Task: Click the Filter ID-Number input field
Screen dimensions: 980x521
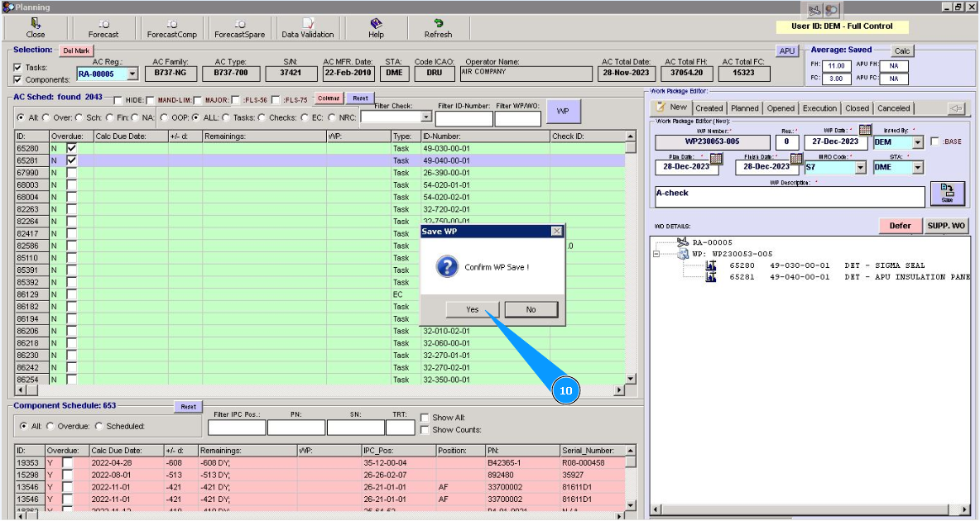Action: (464, 119)
